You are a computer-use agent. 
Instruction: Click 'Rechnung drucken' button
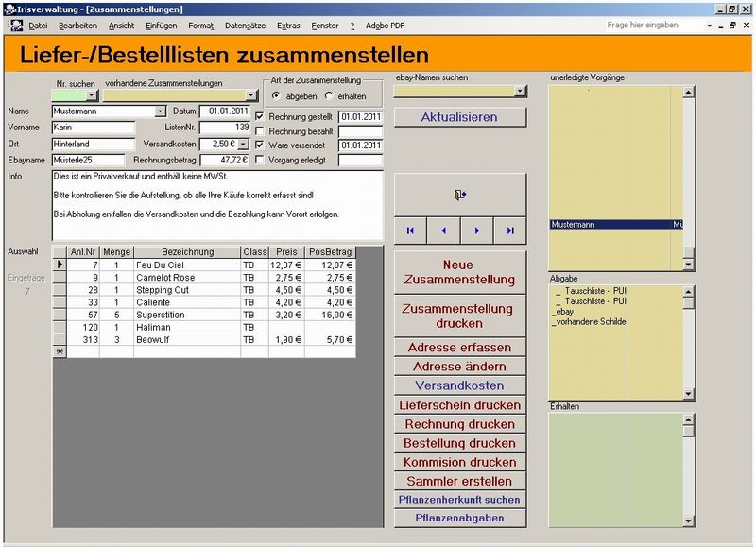[x=460, y=424]
